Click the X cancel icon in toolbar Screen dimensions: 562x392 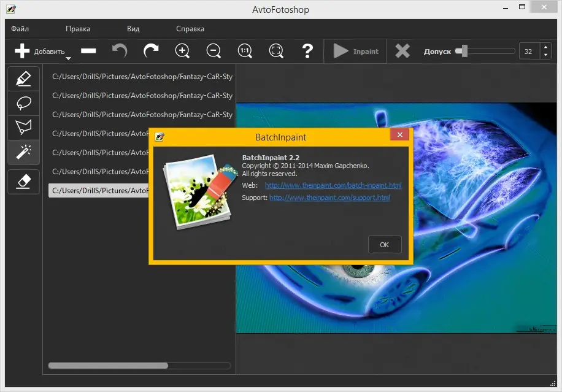(402, 51)
